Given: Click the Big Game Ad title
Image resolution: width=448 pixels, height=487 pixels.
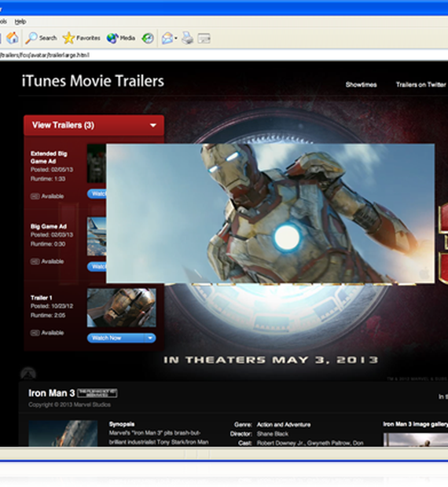Looking at the screenshot, I should click(x=49, y=226).
